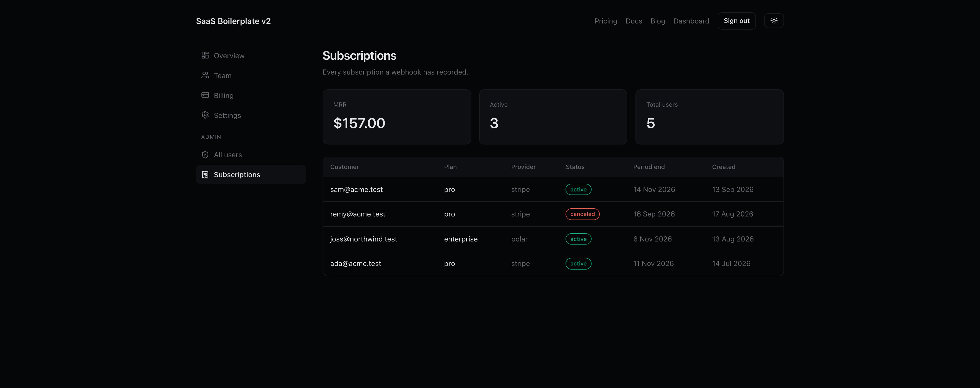980x388 pixels.
Task: Select customer remy@acme.test
Action: tap(358, 214)
